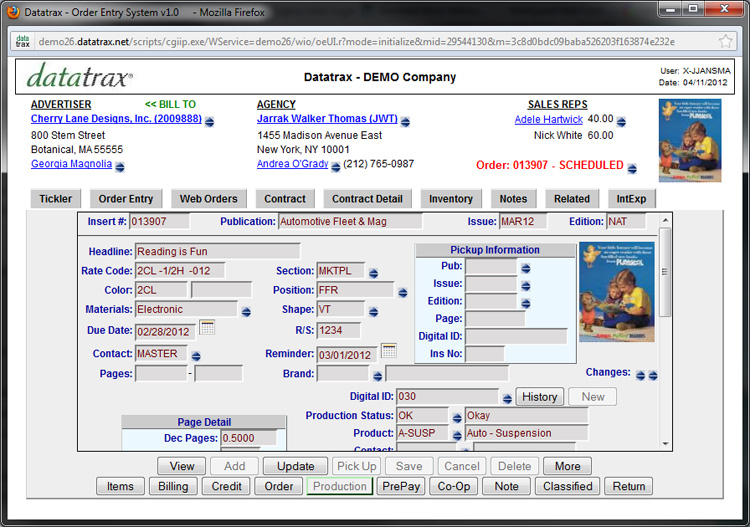Open the Product A-SUSP lookup arrow
This screenshot has height=527, width=750.
tap(457, 436)
